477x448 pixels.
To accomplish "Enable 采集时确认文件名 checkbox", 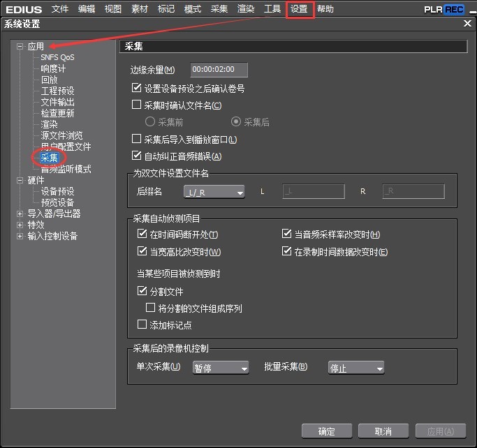I will pos(137,105).
